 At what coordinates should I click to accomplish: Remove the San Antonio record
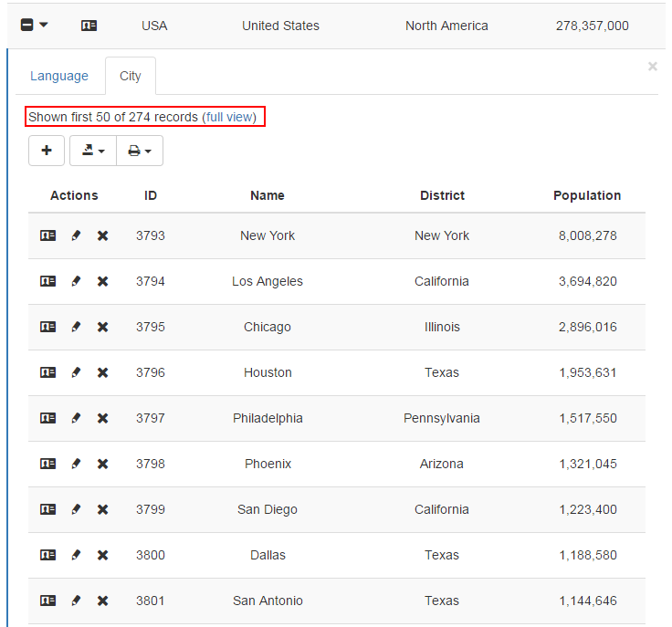tap(103, 601)
